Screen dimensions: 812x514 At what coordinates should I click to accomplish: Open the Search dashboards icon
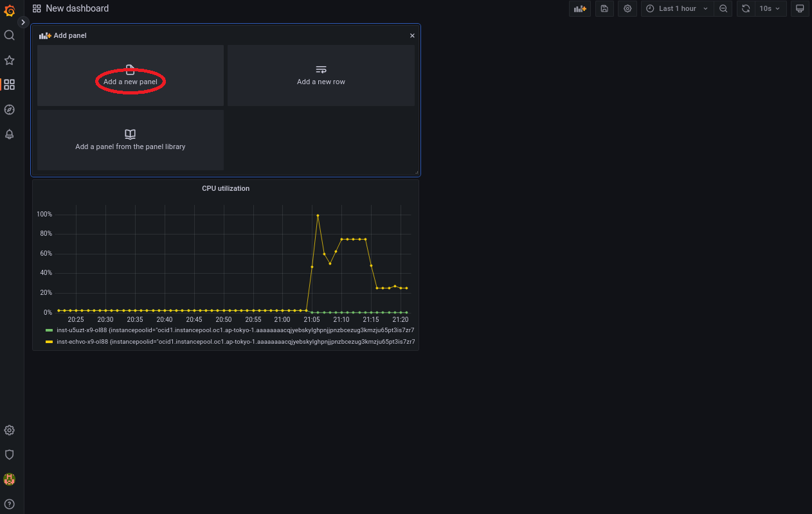[10, 35]
